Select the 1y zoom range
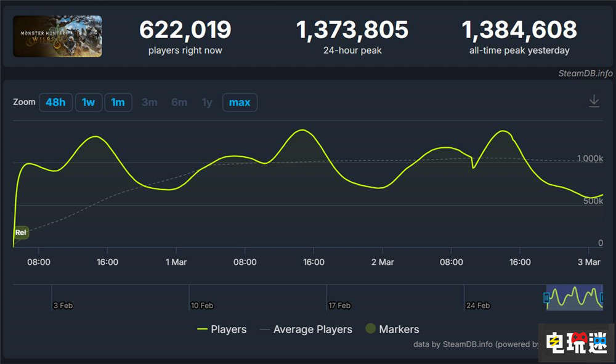The width and height of the screenshot is (616, 364). click(207, 102)
